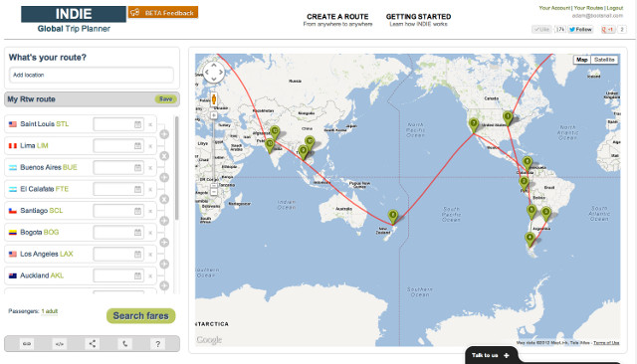The height and width of the screenshot is (364, 637).
Task: Remove the Santiago SCL stop
Action: pyautogui.click(x=150, y=211)
